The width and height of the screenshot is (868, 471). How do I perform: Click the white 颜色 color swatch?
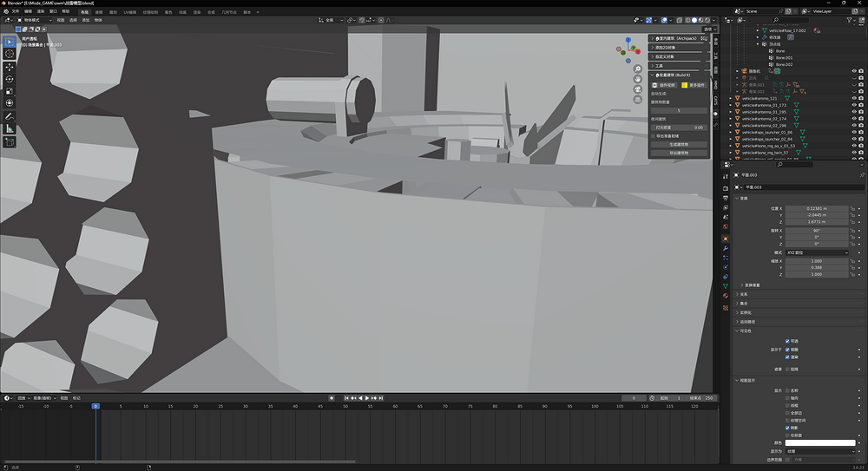pyautogui.click(x=821, y=442)
